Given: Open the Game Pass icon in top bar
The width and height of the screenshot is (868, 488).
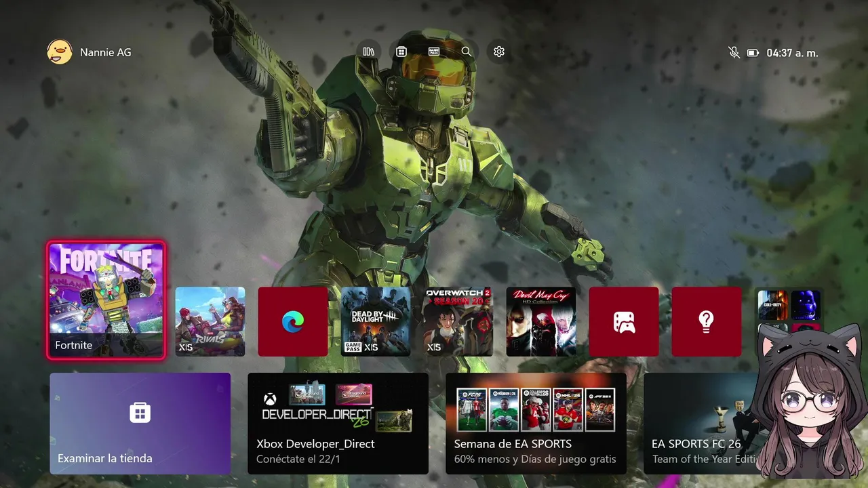Looking at the screenshot, I should click(x=434, y=52).
